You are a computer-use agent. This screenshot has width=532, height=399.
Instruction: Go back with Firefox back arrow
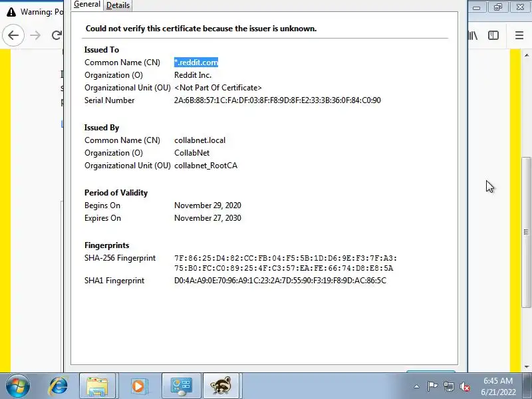13,35
